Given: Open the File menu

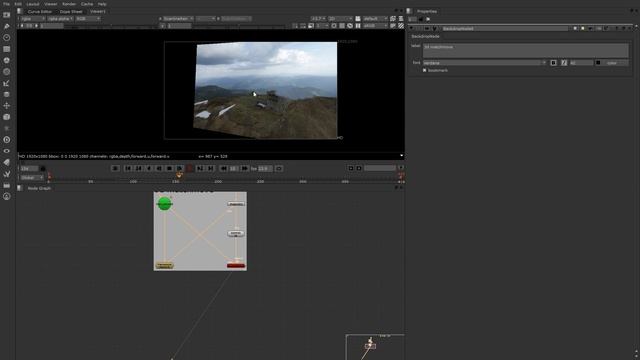Looking at the screenshot, I should (x=6, y=4).
